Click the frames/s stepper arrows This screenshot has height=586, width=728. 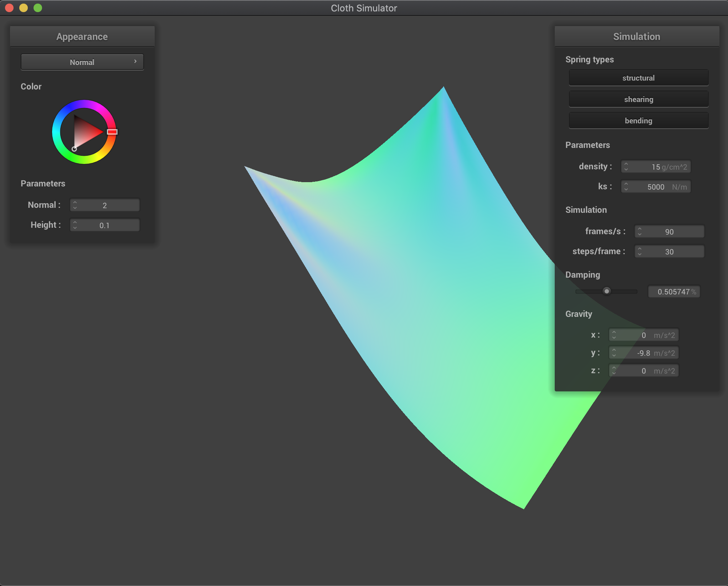pos(640,231)
